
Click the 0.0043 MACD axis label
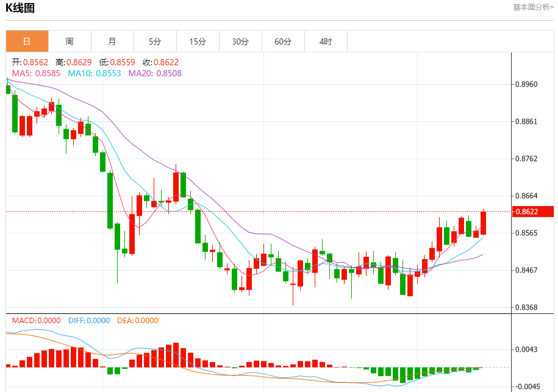click(x=526, y=350)
